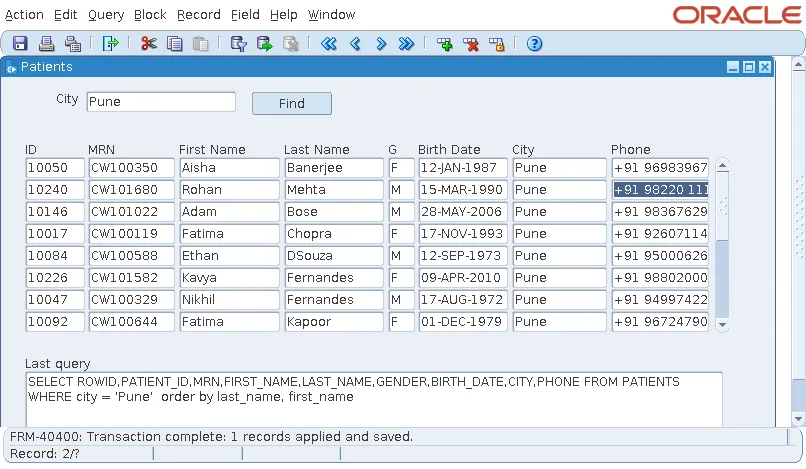Image resolution: width=806 pixels, height=469 pixels.
Task: Click the Patients window title icon
Action: click(11, 67)
